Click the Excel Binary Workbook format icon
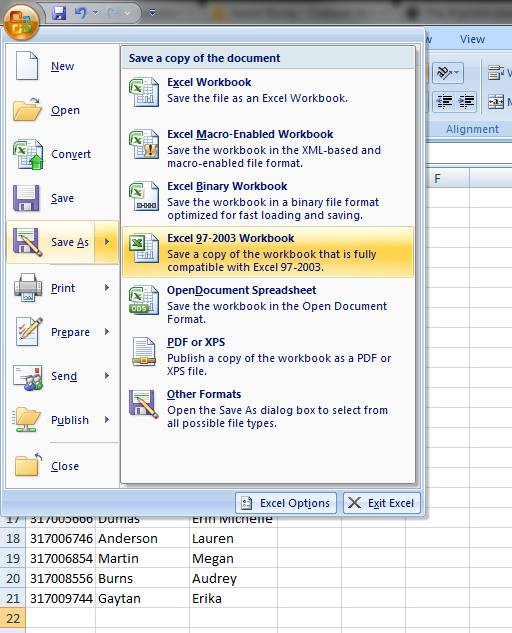 pyautogui.click(x=144, y=196)
